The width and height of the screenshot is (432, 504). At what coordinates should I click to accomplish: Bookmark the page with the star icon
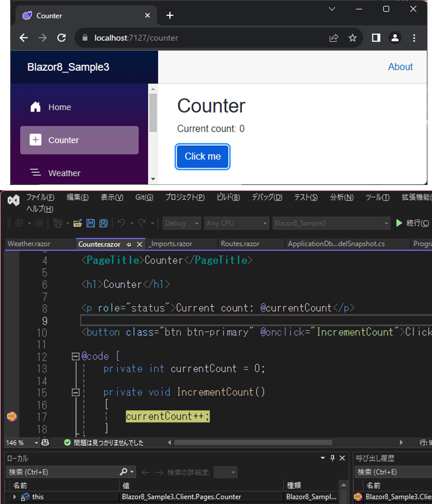pos(352,38)
